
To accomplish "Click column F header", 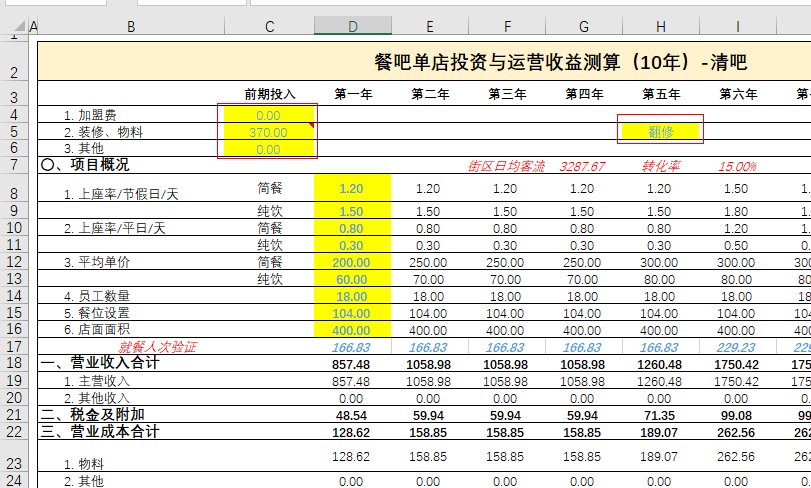I will 507,26.
